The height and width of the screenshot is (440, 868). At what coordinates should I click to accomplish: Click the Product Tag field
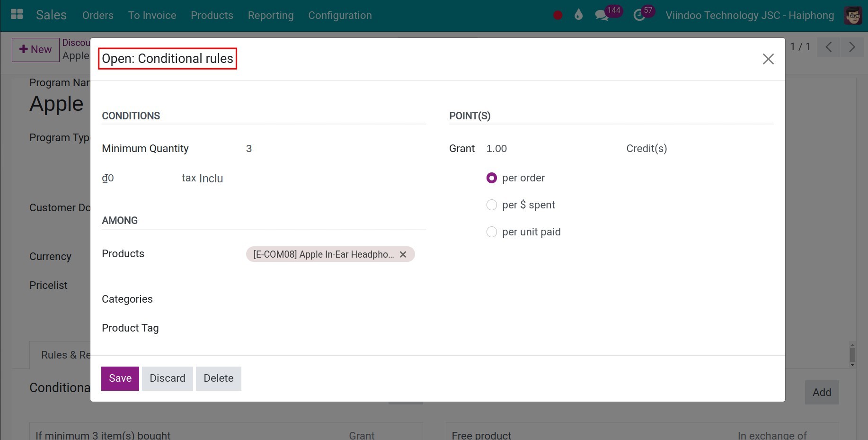point(336,328)
